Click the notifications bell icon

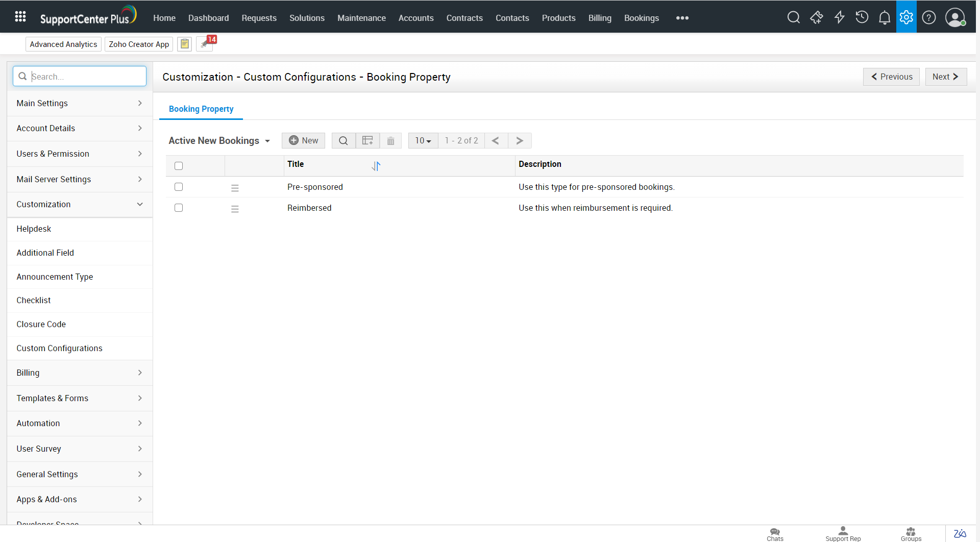coord(884,18)
